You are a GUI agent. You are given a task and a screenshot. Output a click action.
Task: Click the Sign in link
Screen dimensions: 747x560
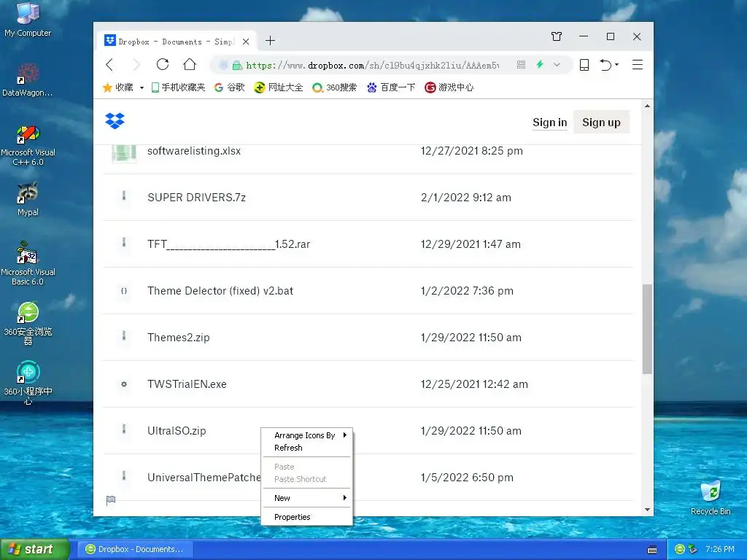click(x=550, y=122)
